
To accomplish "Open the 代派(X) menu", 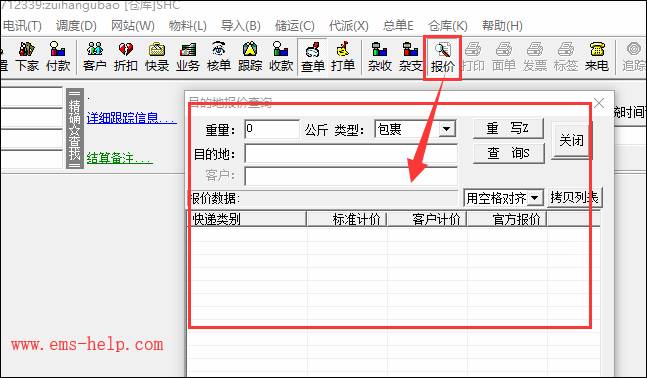I will tap(349, 26).
